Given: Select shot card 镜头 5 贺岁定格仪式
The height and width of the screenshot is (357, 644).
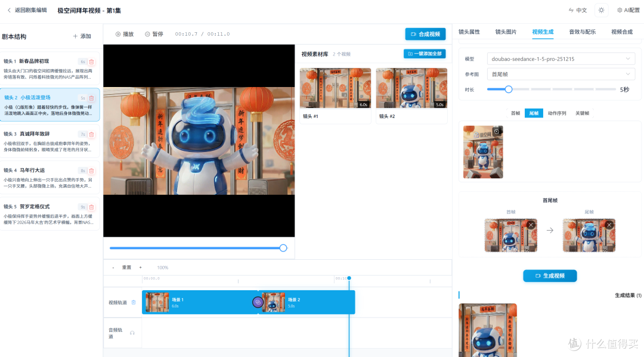Looking at the screenshot, I should [49, 214].
